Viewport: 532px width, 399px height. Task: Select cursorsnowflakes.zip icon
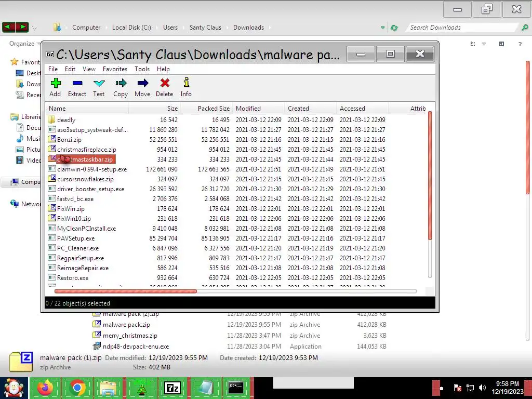point(51,179)
